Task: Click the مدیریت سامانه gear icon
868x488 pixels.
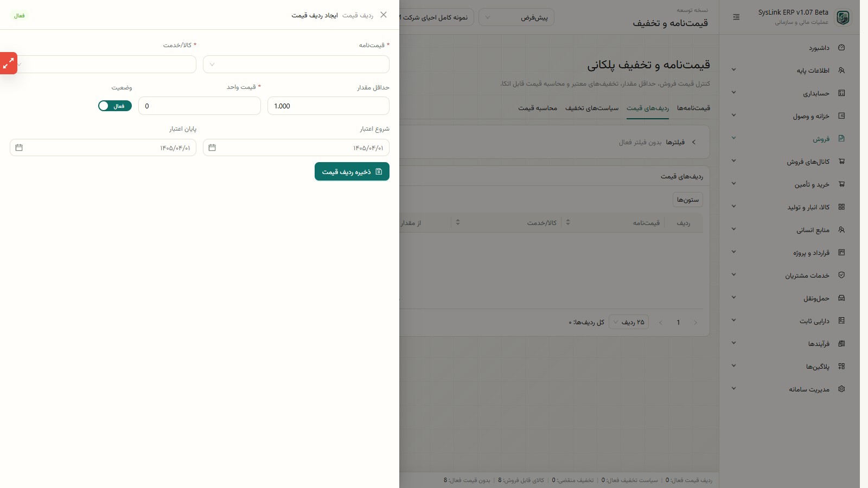Action: 841,389
